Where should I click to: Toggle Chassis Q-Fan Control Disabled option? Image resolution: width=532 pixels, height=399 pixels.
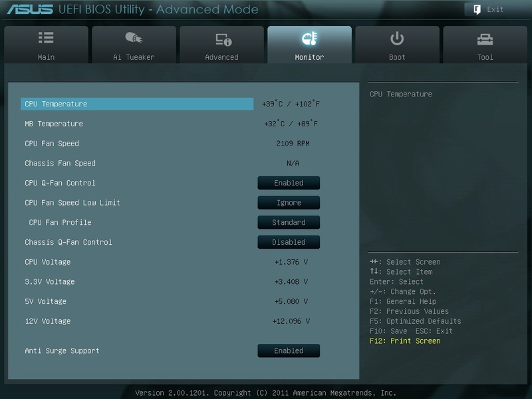(x=289, y=242)
